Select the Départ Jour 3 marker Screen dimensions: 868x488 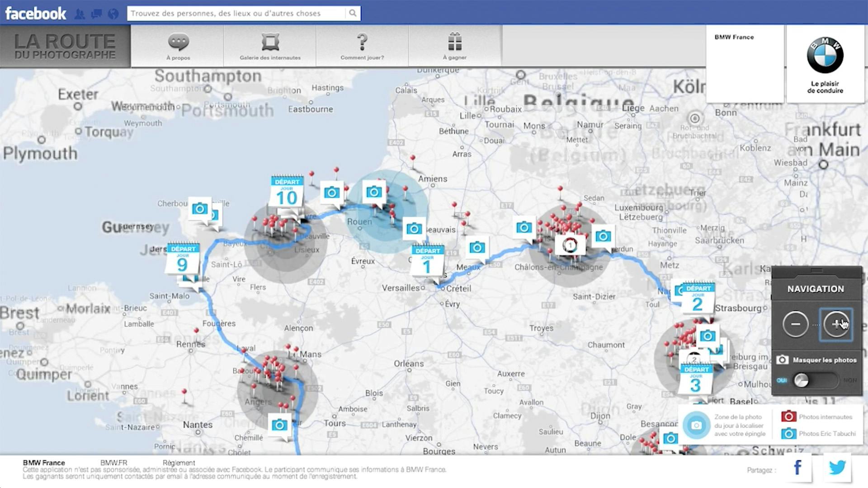(696, 380)
